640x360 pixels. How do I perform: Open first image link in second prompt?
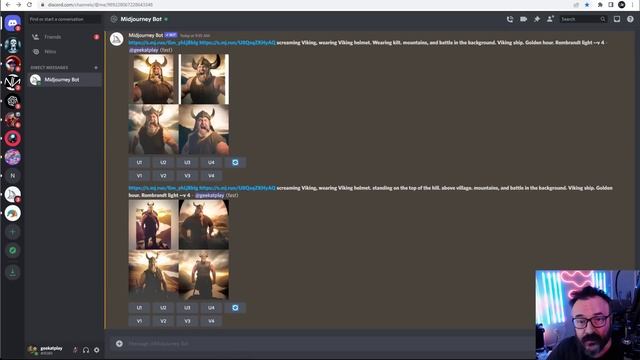coord(163,188)
